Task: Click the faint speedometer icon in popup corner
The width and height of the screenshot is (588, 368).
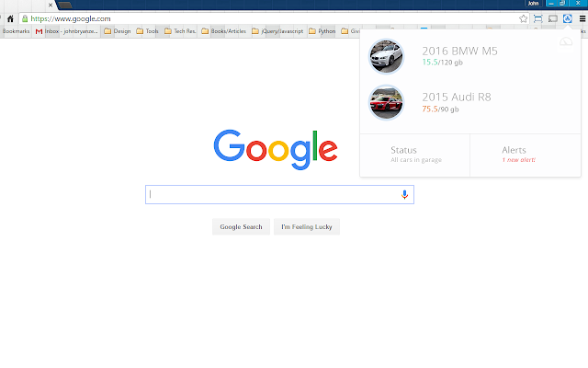Action: (566, 41)
